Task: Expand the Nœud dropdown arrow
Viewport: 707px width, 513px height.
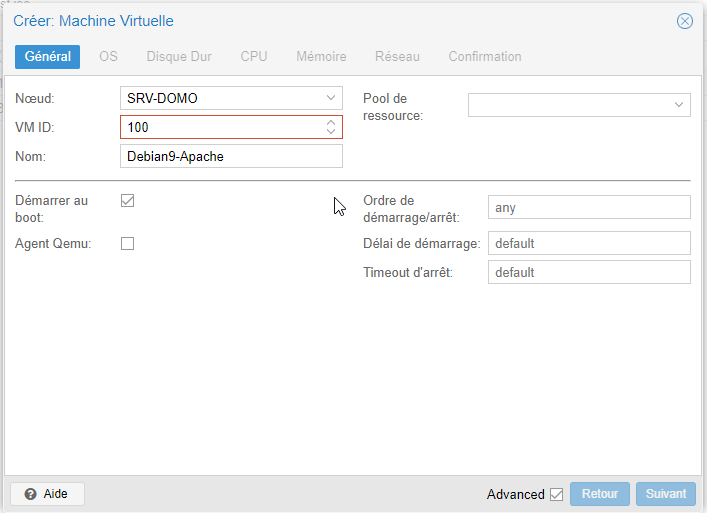Action: pos(331,98)
